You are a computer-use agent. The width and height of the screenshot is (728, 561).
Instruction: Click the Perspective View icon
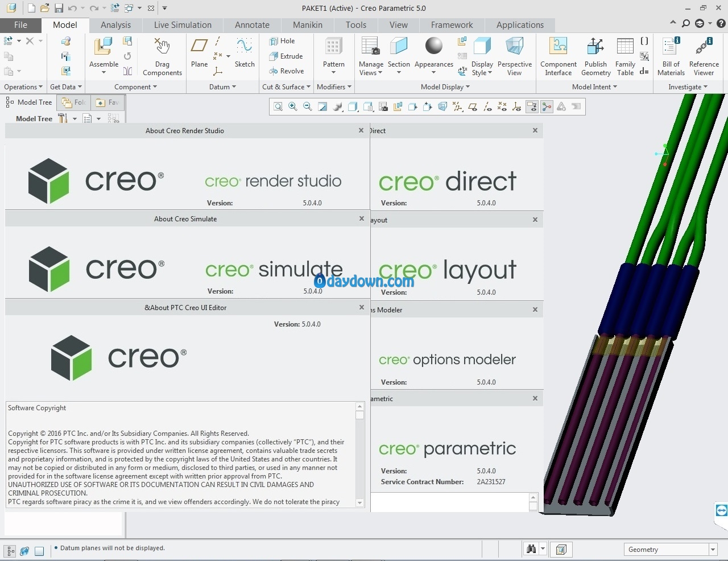point(514,46)
